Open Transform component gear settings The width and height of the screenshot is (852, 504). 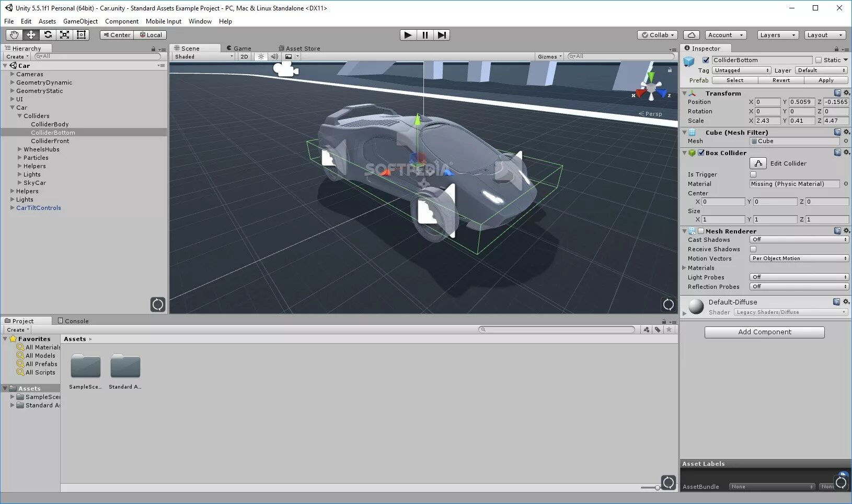tap(847, 93)
